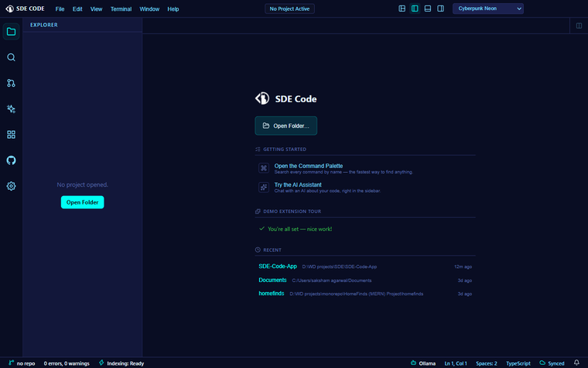The width and height of the screenshot is (588, 368).
Task: Click the split editor icon at top right
Action: point(579,26)
